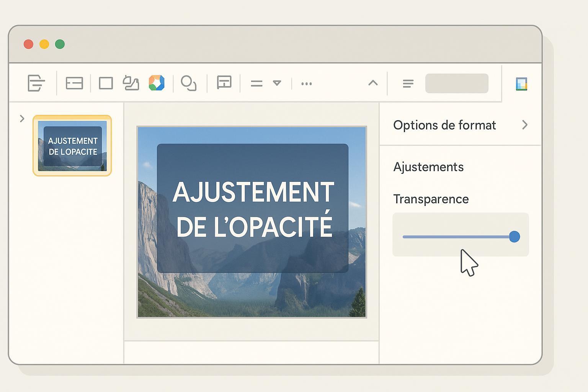Image resolution: width=588 pixels, height=392 pixels.
Task: Click the text alignment lines icon
Action: pos(408,83)
